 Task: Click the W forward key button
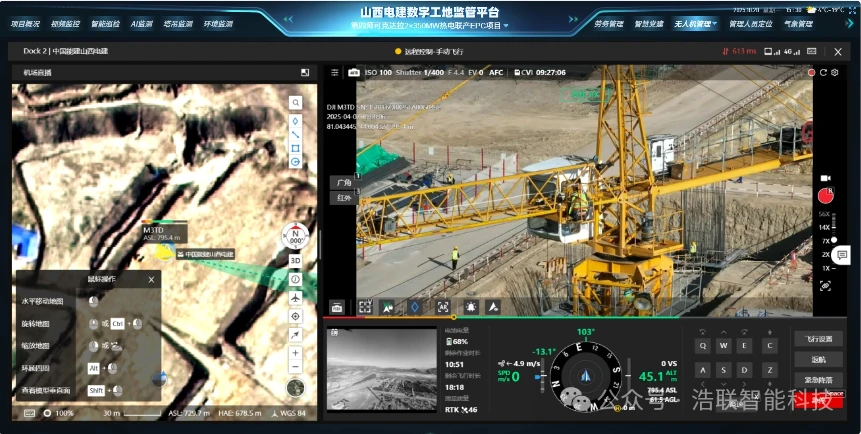[x=723, y=346]
